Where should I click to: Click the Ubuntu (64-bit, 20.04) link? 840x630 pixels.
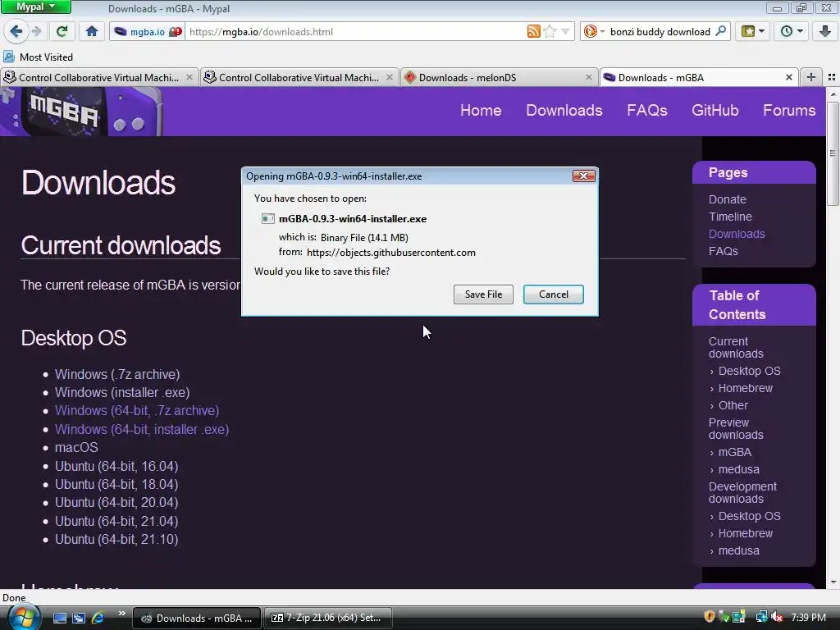pyautogui.click(x=116, y=503)
